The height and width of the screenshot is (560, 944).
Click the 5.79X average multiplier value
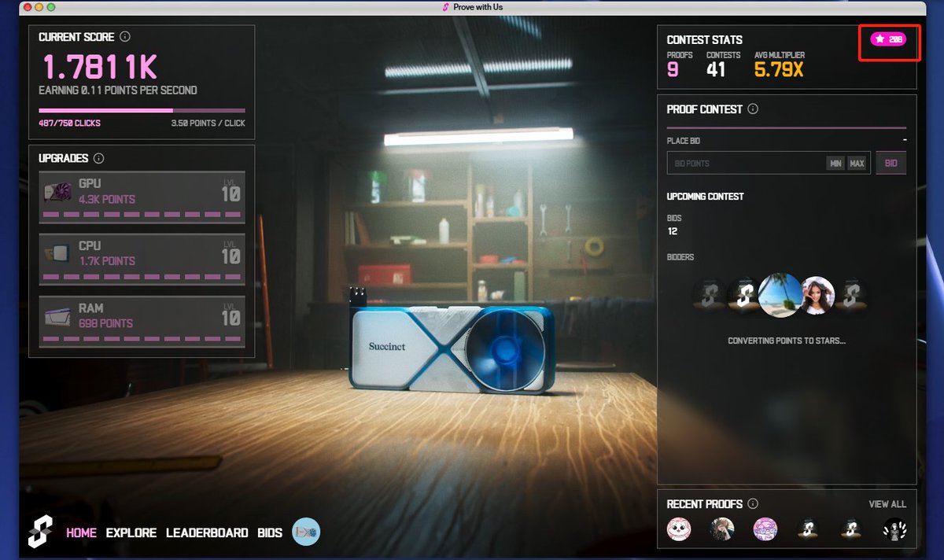tap(779, 70)
